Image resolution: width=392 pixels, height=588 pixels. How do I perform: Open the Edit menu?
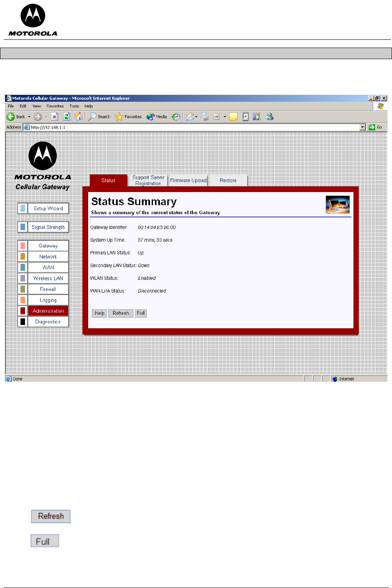click(x=23, y=106)
